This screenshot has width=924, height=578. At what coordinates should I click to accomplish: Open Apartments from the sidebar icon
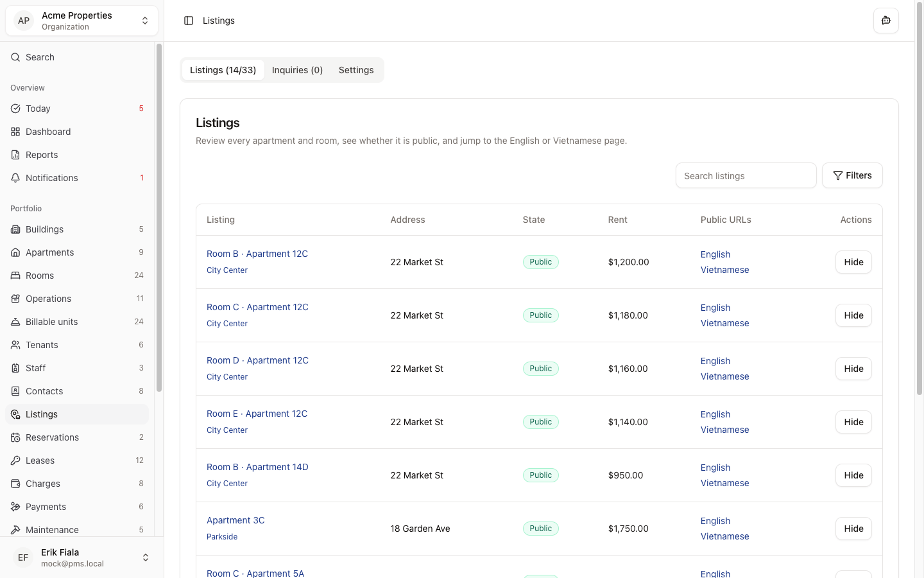[15, 252]
